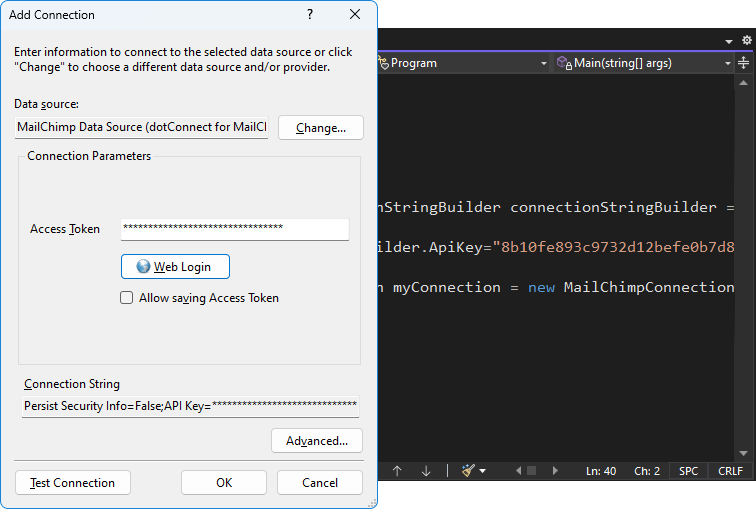Viewport: 756px width, 509px height.
Task: Click the code cleanup broom icon
Action: (468, 470)
